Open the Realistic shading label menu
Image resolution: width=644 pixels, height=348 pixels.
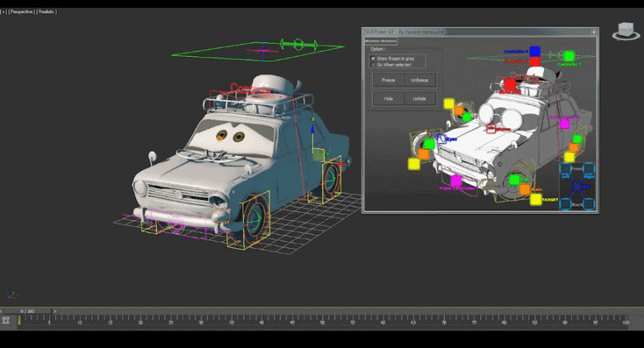[46, 12]
